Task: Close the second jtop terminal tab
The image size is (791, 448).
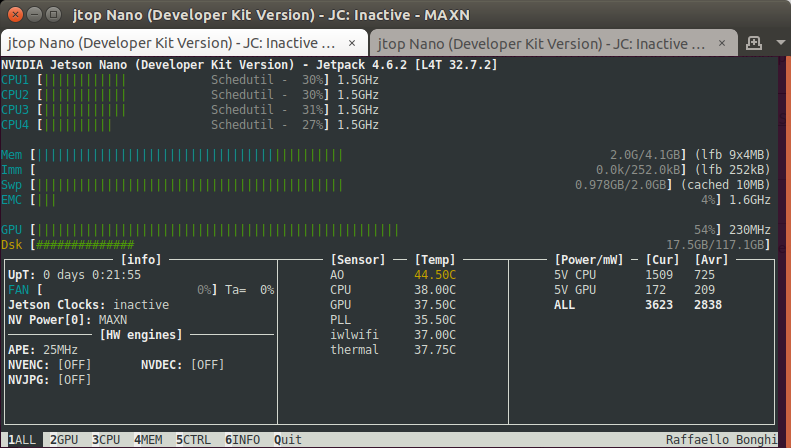Action: pyautogui.click(x=722, y=43)
